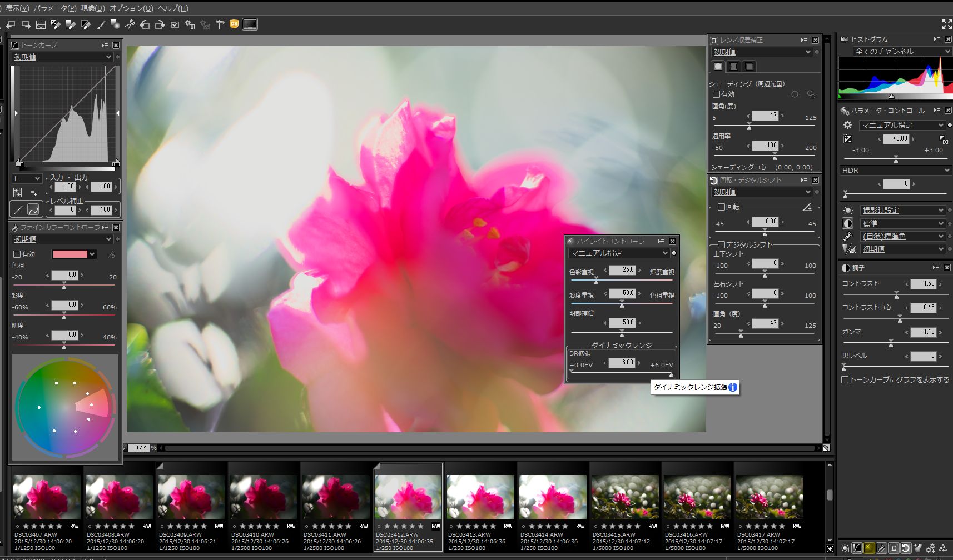Toggle the デジタルシフト checkbox

(721, 244)
